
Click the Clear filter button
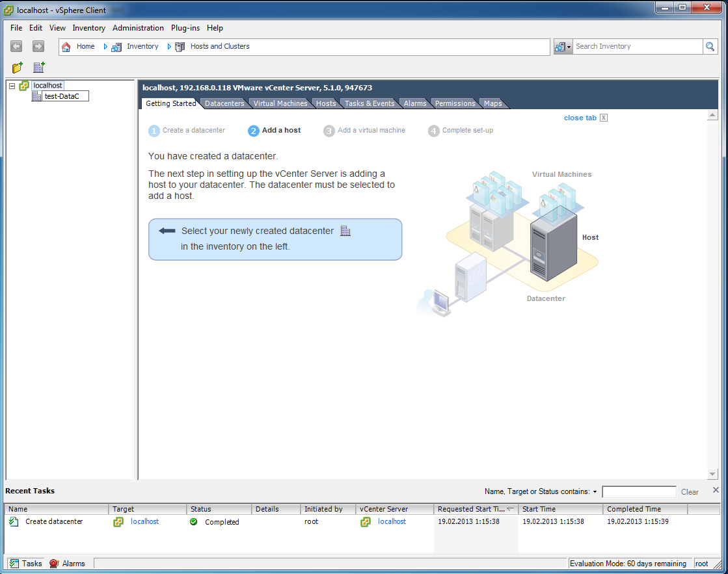[x=690, y=492]
